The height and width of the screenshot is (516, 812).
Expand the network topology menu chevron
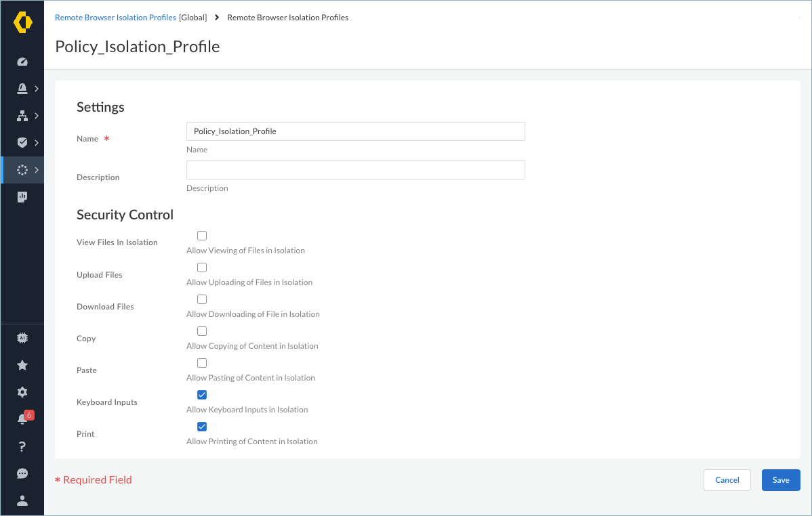pos(37,116)
